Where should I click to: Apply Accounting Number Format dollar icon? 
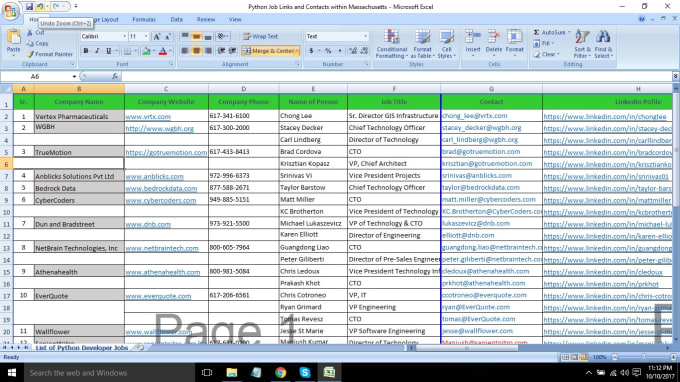311,51
